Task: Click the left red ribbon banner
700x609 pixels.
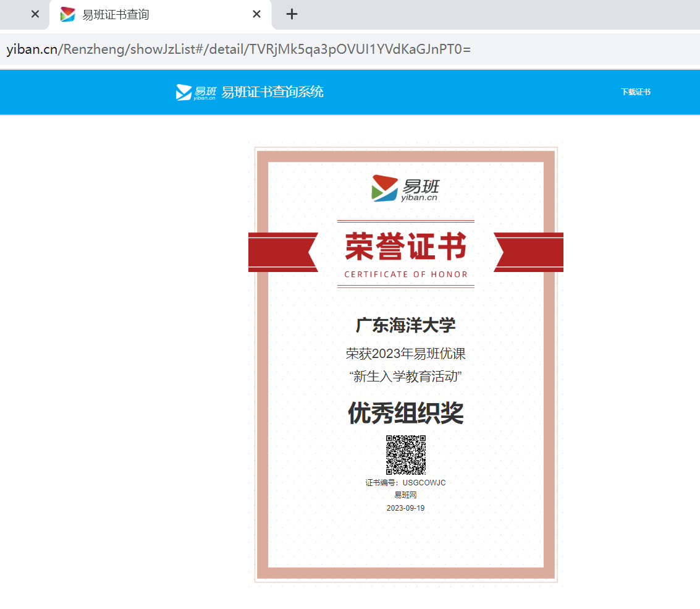Action: [x=282, y=252]
